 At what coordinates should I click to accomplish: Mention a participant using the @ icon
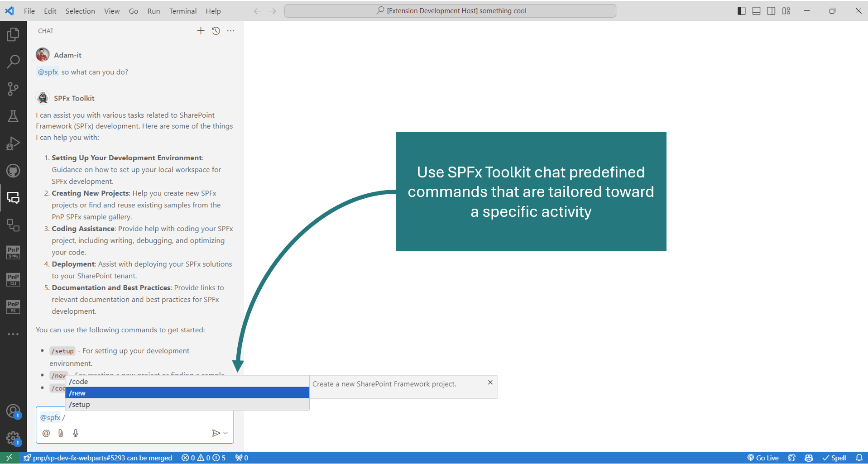pos(46,433)
